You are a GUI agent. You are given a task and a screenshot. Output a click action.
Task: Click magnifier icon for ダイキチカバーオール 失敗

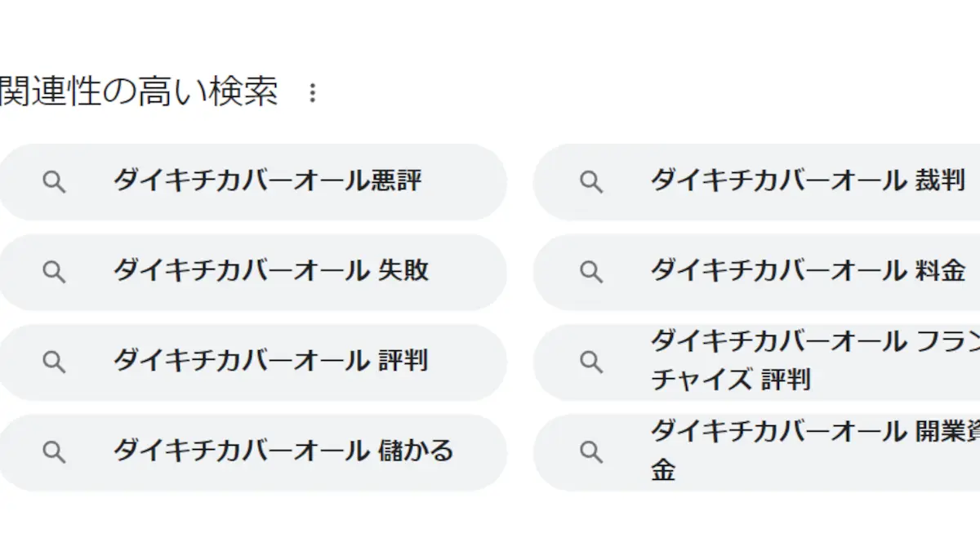point(54,272)
